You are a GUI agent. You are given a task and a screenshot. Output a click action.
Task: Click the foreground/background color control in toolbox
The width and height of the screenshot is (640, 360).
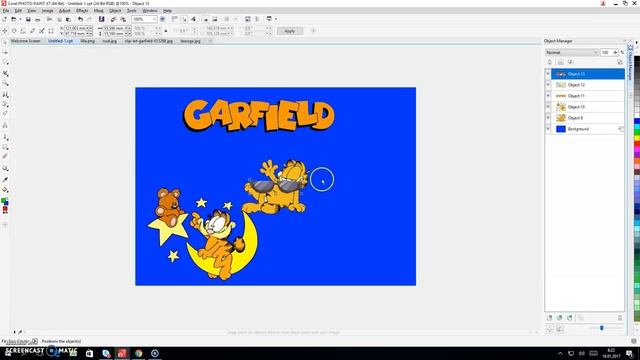click(5, 201)
